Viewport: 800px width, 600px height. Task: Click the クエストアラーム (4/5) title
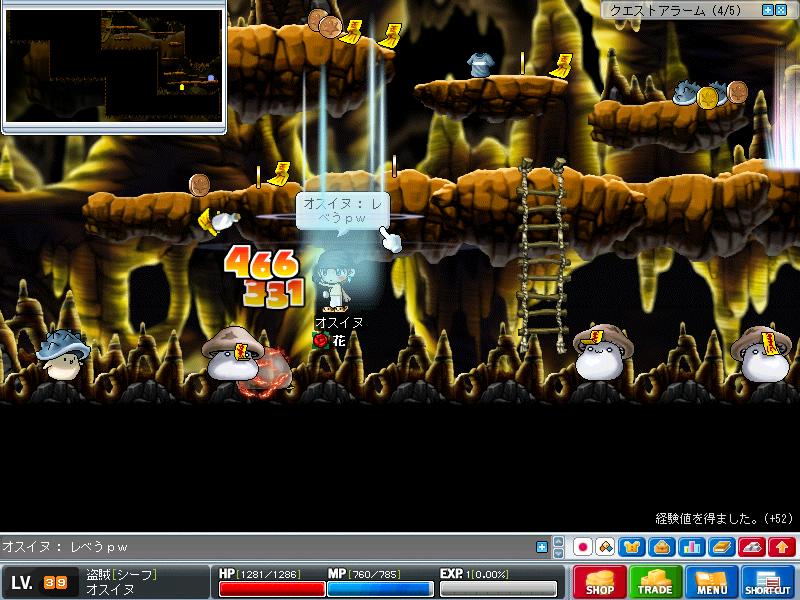point(675,10)
